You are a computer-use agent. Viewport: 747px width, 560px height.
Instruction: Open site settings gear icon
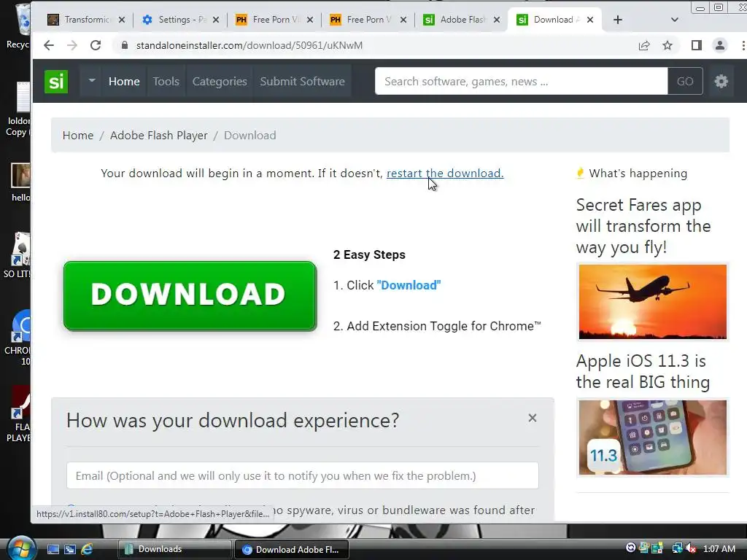coord(721,81)
